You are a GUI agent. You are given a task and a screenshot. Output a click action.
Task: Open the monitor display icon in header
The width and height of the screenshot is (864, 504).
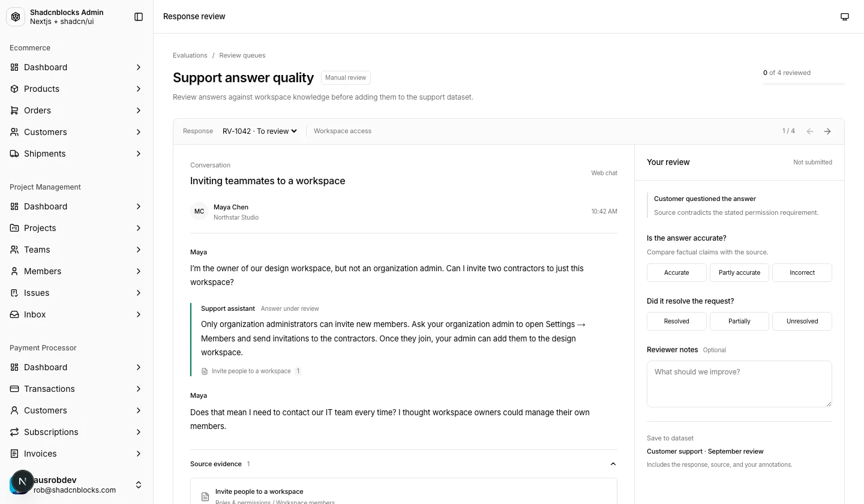click(x=845, y=17)
